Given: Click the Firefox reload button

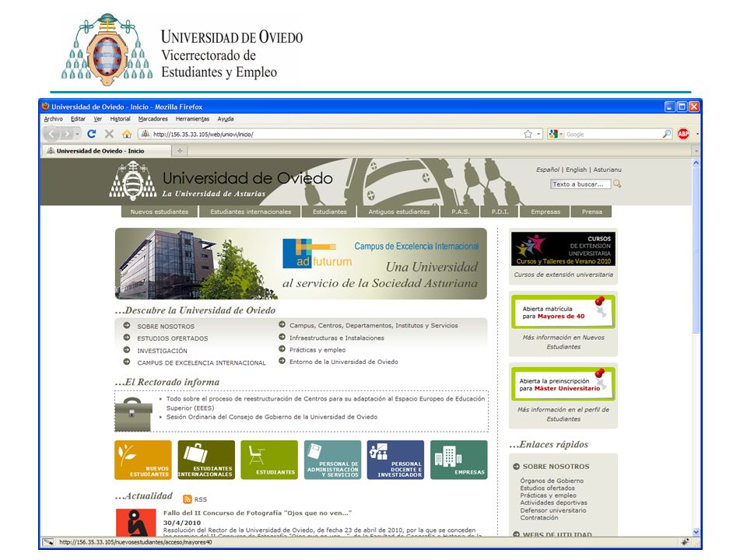Looking at the screenshot, I should click(x=92, y=134).
